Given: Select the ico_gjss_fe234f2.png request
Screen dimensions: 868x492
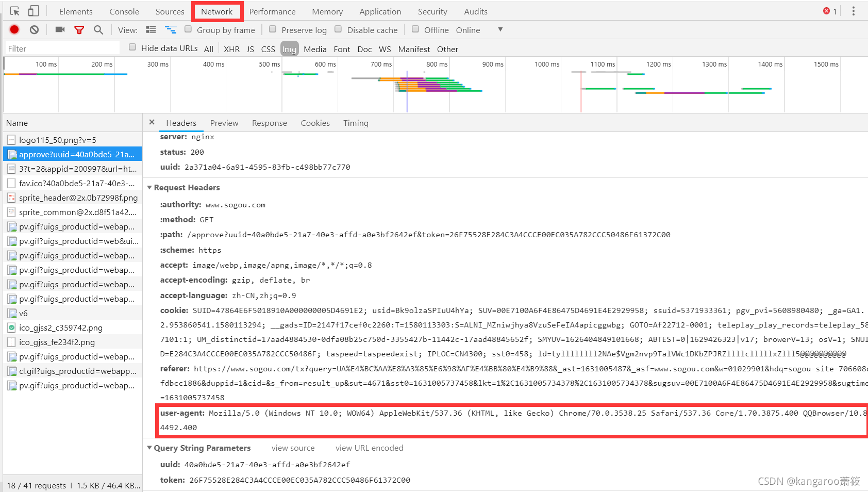Looking at the screenshot, I should [x=72, y=342].
